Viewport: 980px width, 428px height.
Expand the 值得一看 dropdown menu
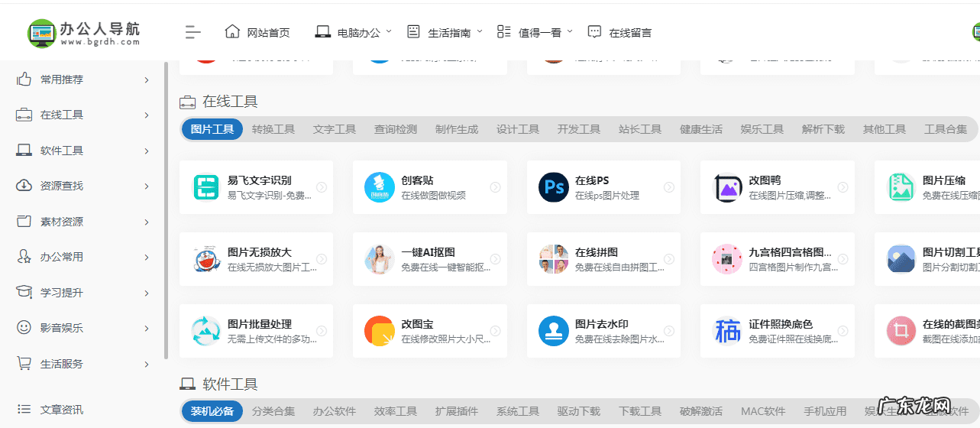click(570, 31)
